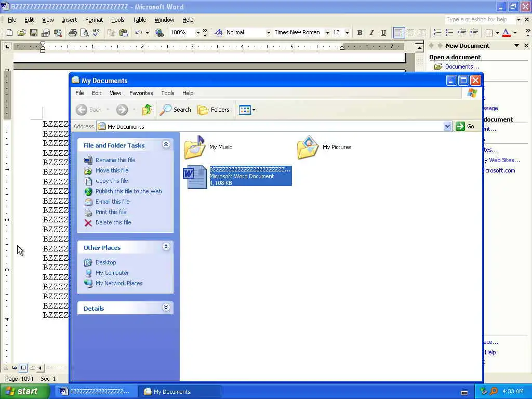This screenshot has width=532, height=399.
Task: Click the Open folder icon in Word toolbar
Action: 21,33
